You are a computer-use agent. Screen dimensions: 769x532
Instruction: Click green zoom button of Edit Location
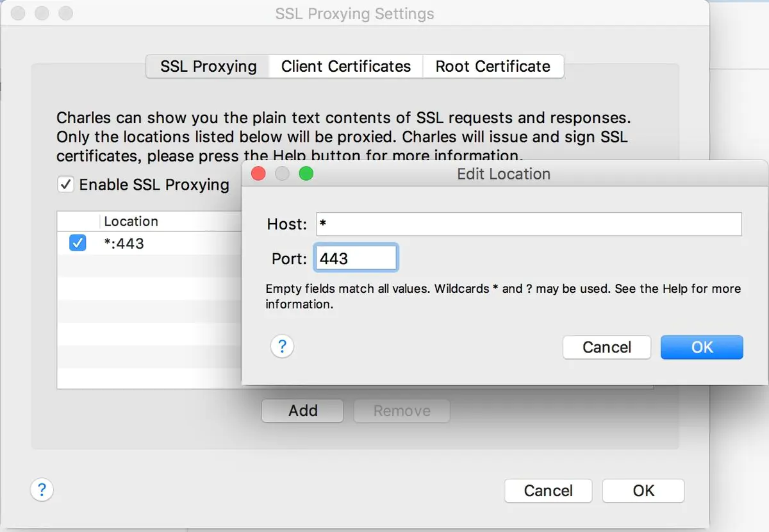306,174
